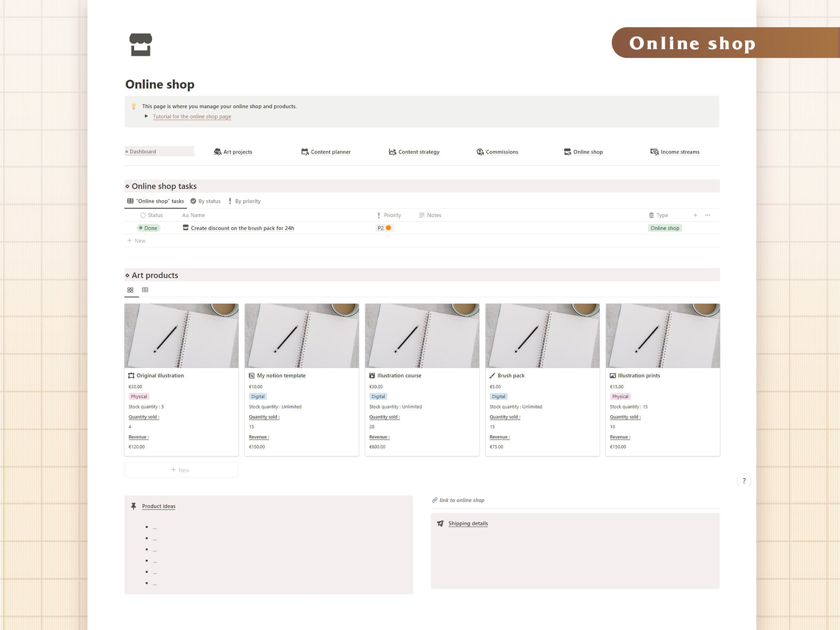Click the Commissions icon in the navigation row
The width and height of the screenshot is (840, 630).
tap(480, 152)
